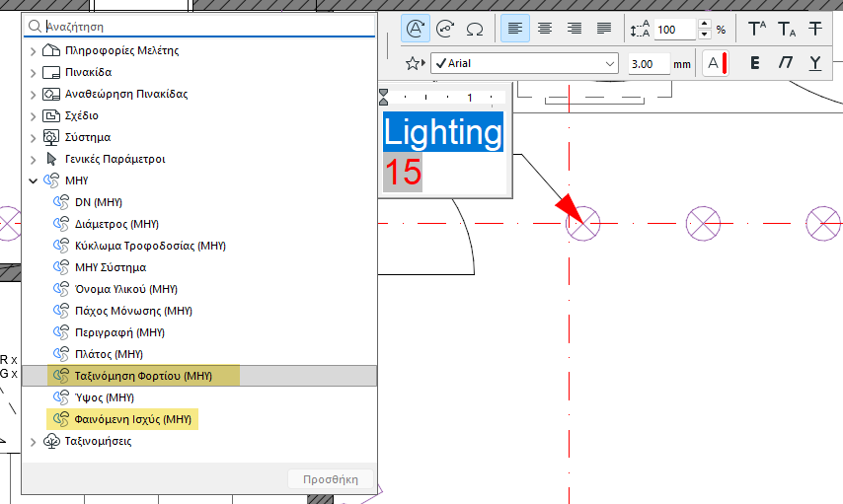The height and width of the screenshot is (504, 843).
Task: Click the red 15 text
Action: click(x=403, y=172)
